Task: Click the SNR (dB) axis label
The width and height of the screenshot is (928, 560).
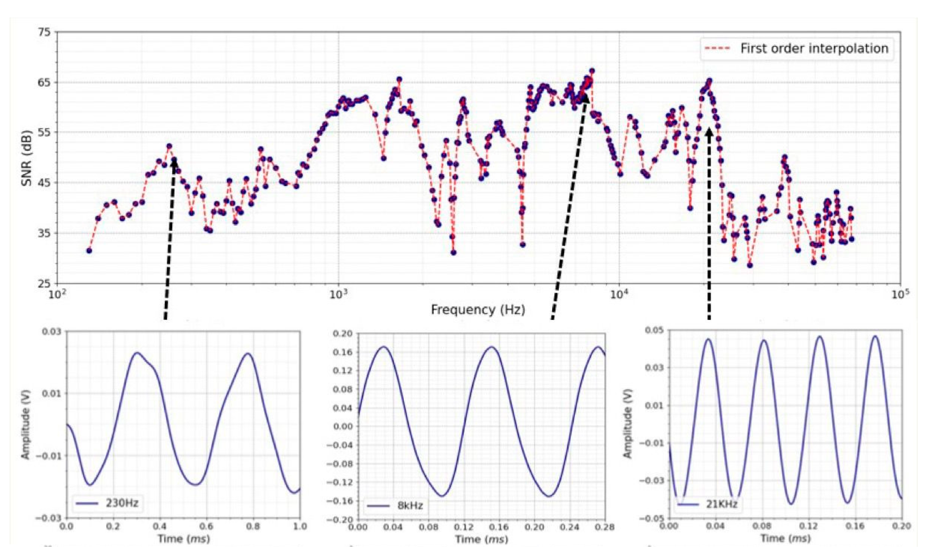Action: (x=27, y=157)
